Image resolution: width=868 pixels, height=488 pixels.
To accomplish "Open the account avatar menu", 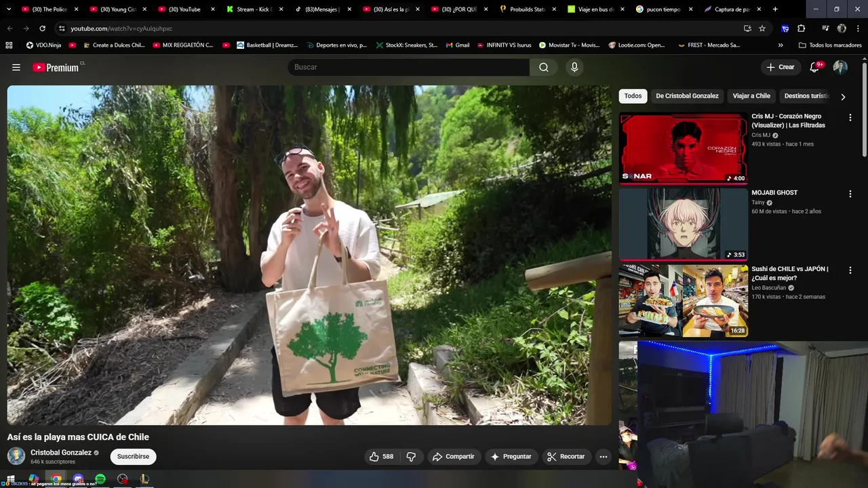I will [840, 67].
